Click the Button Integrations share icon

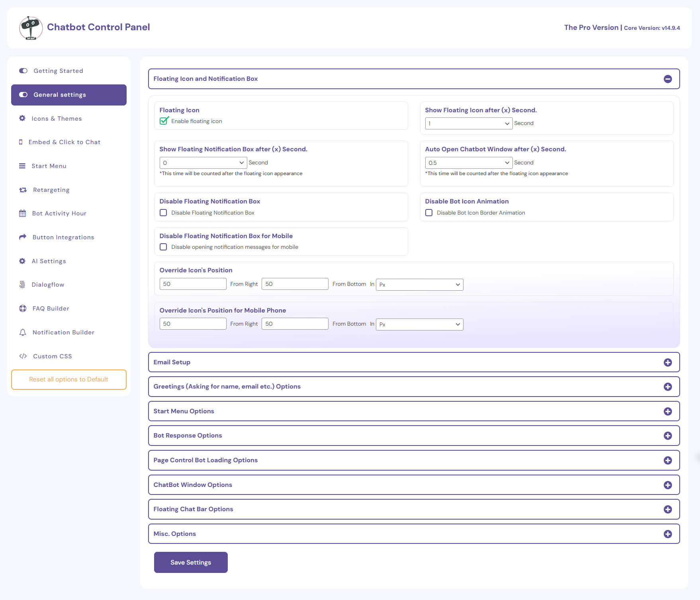[23, 237]
